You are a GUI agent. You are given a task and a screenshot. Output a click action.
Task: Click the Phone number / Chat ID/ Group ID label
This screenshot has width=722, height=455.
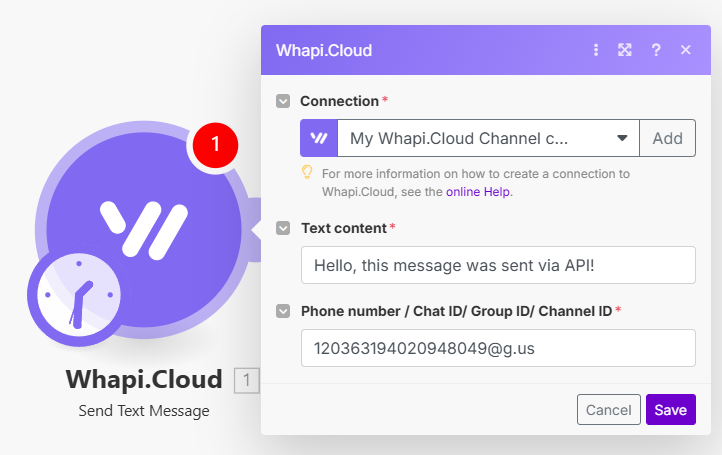click(x=456, y=311)
